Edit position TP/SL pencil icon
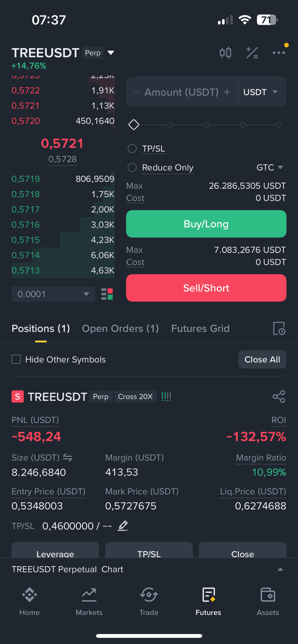The height and width of the screenshot is (644, 298). (123, 526)
